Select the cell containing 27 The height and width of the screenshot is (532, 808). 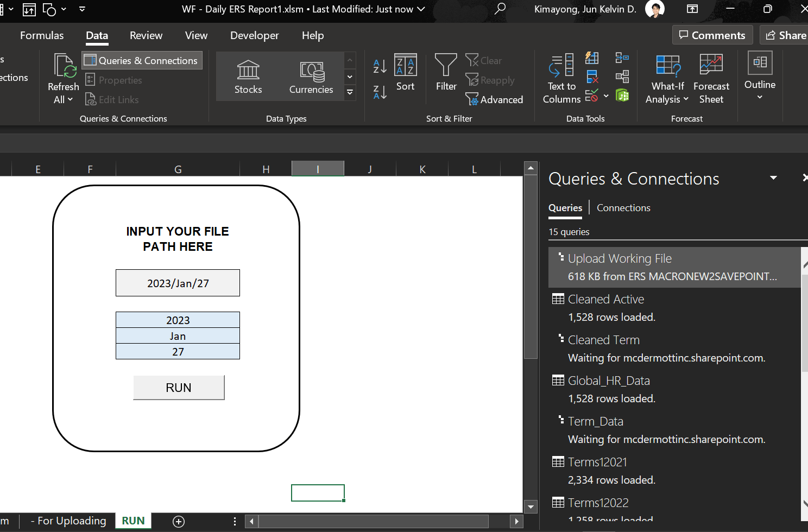pyautogui.click(x=178, y=351)
